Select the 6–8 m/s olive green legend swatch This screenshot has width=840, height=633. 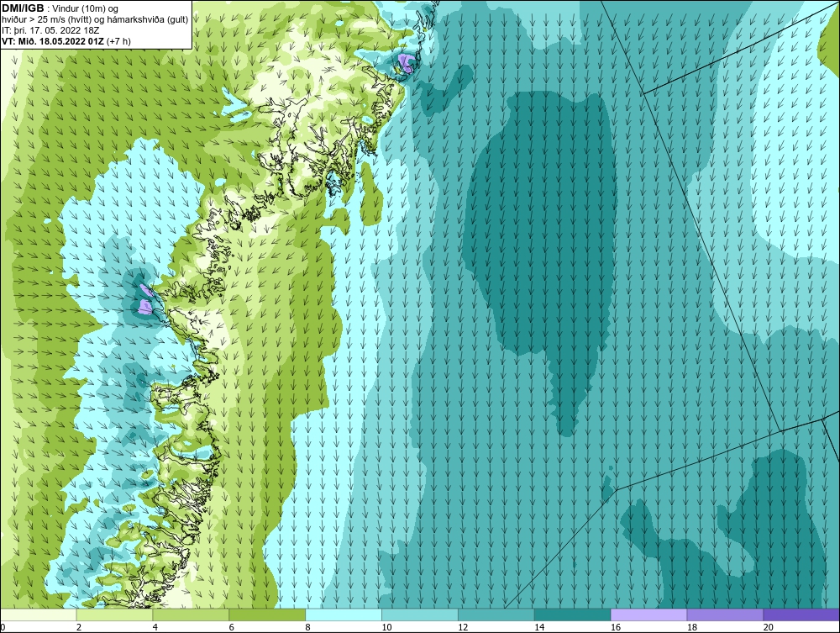[x=267, y=615]
